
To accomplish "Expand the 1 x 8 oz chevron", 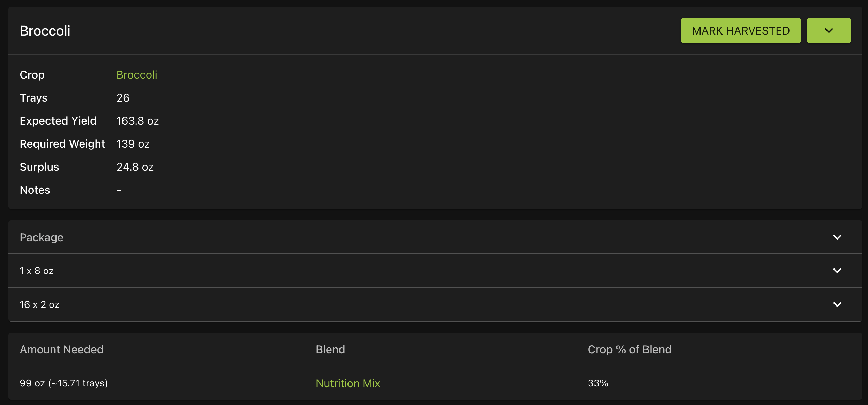I will 837,271.
